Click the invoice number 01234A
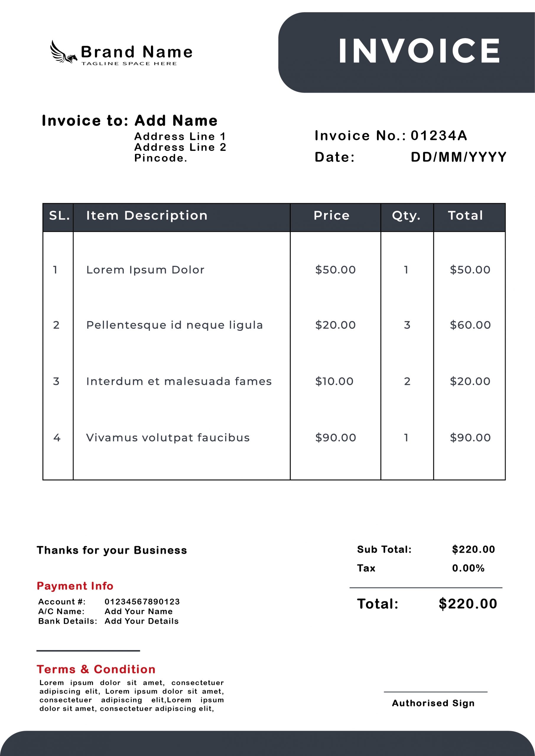 point(439,136)
